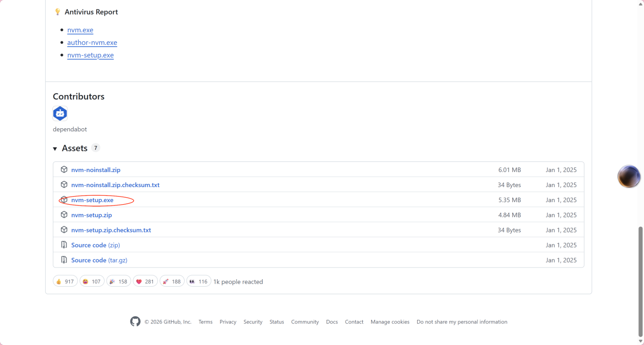Open the Terms footer link

[x=205, y=322]
